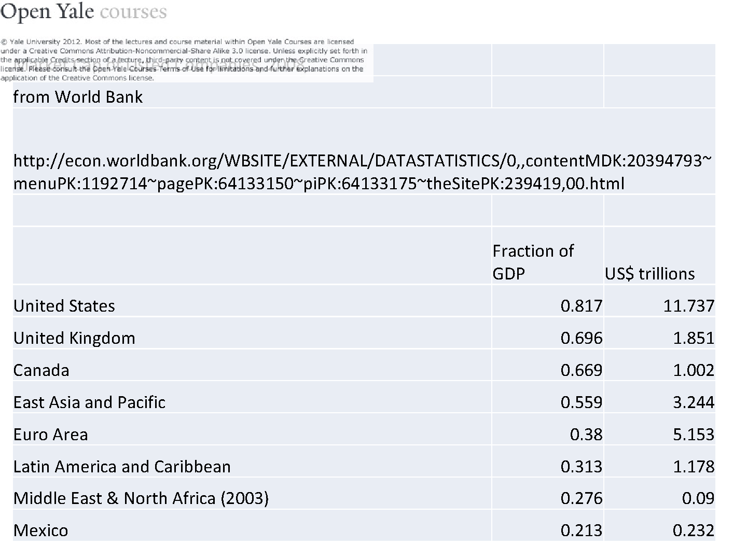This screenshot has height=560, width=747.
Task: Click the Euro Area 0.38 value
Action: [586, 434]
